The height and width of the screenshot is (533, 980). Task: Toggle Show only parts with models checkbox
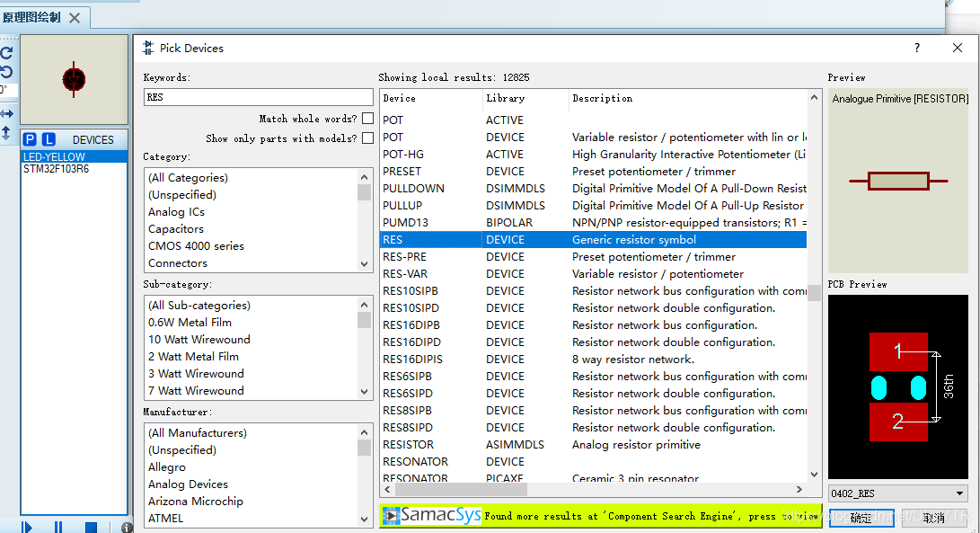[367, 138]
